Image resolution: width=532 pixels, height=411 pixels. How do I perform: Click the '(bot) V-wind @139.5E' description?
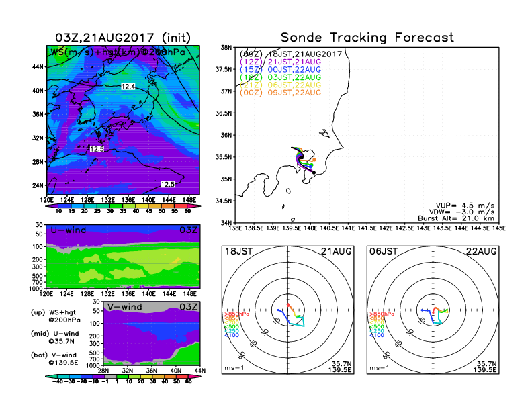tap(54, 359)
